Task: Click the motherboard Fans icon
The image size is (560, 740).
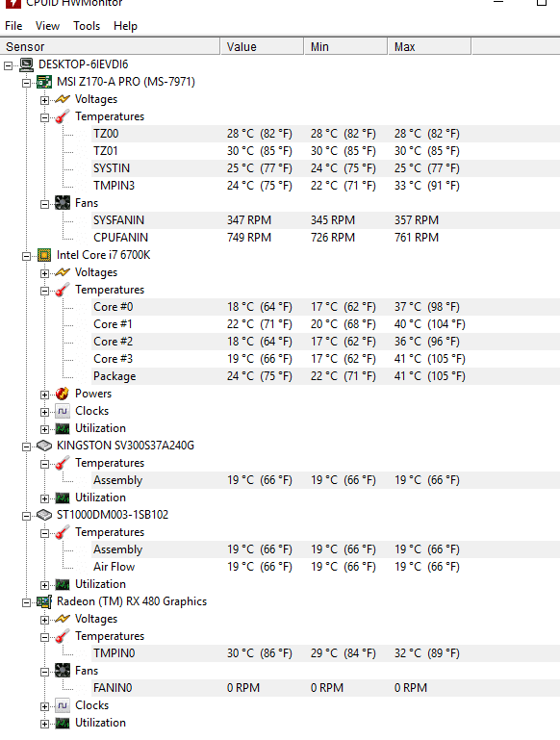Action: coord(63,203)
